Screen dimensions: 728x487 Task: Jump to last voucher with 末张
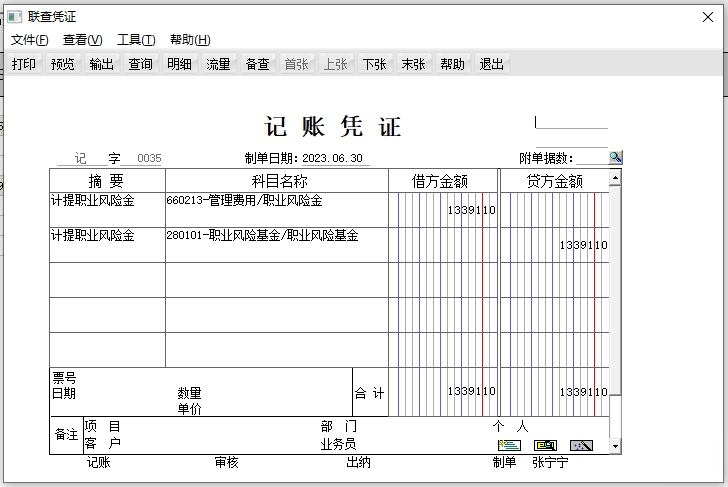(413, 64)
